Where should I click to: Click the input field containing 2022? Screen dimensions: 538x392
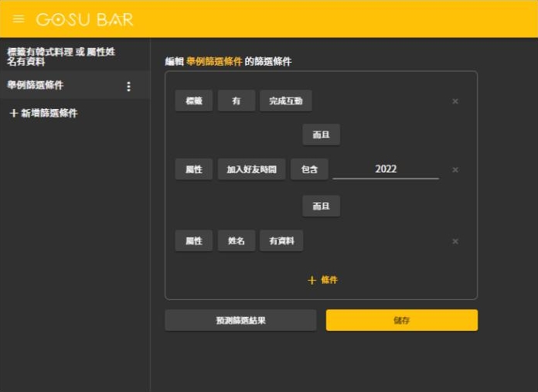(385, 169)
